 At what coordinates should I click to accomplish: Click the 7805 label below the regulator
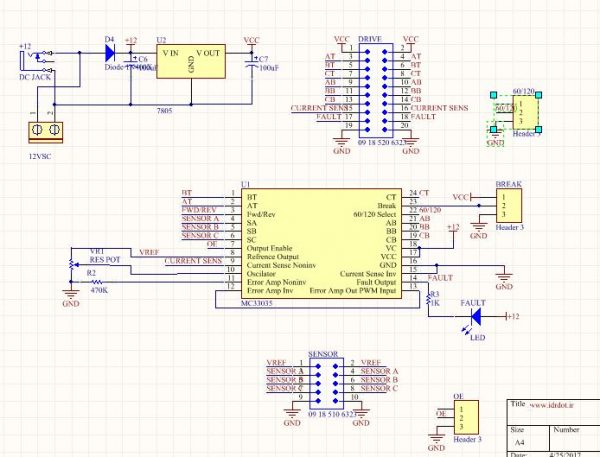pos(165,111)
